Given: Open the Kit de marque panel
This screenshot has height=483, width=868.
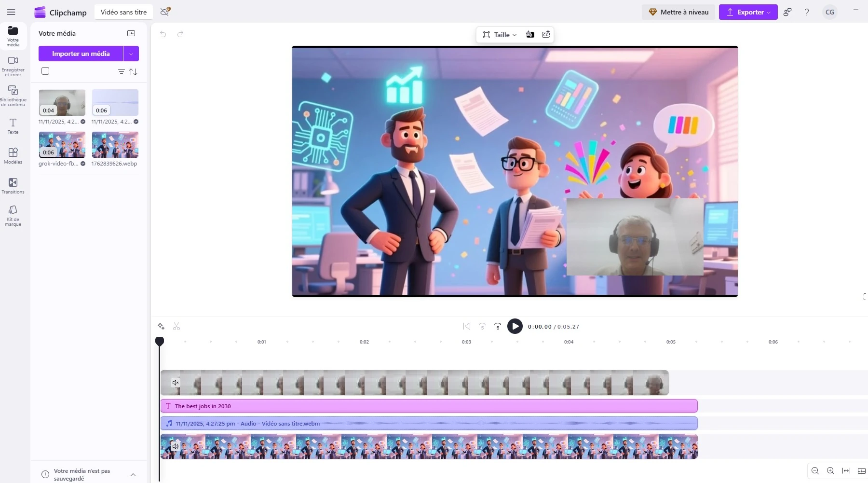Looking at the screenshot, I should point(13,216).
